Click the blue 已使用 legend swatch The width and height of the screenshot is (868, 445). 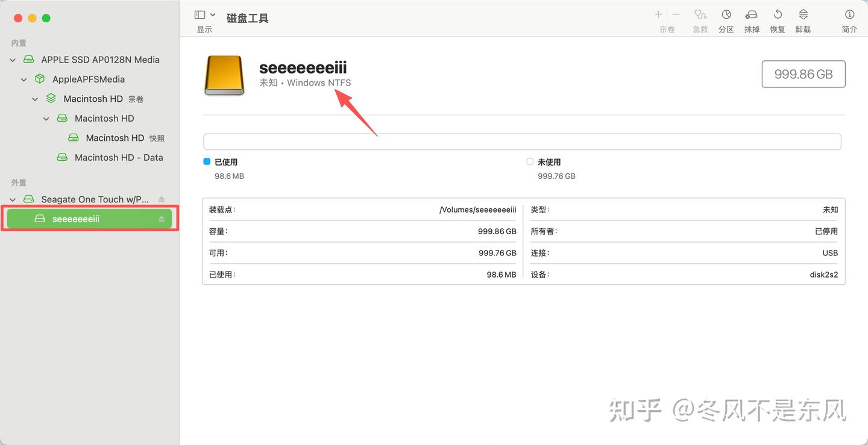(x=207, y=161)
